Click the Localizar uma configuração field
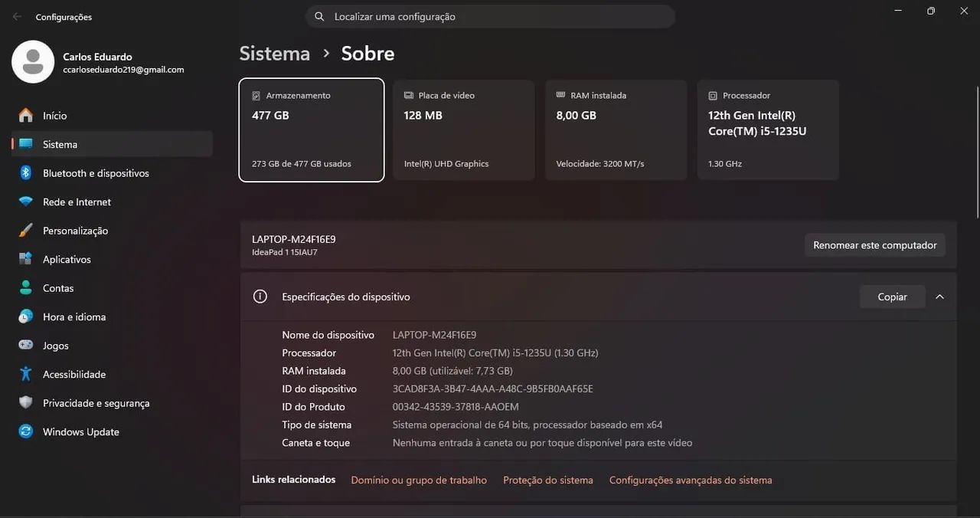Screen dimensions: 980x518 coord(490,16)
